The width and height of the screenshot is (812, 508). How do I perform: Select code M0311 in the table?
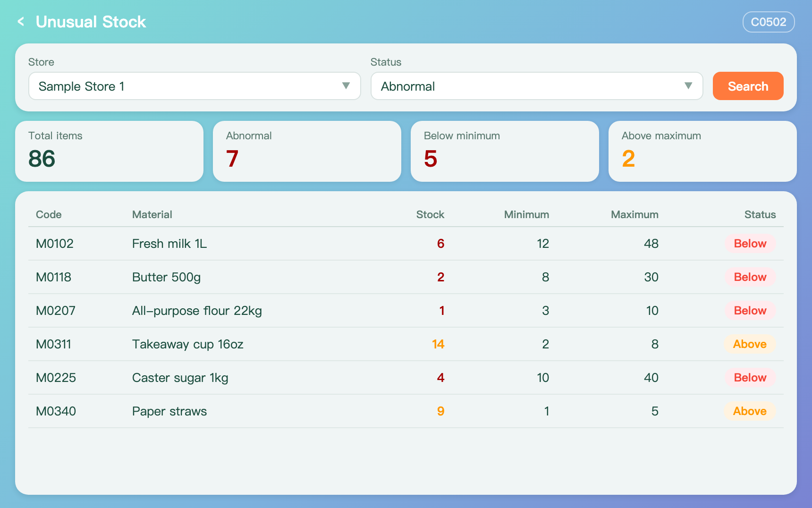point(54,344)
